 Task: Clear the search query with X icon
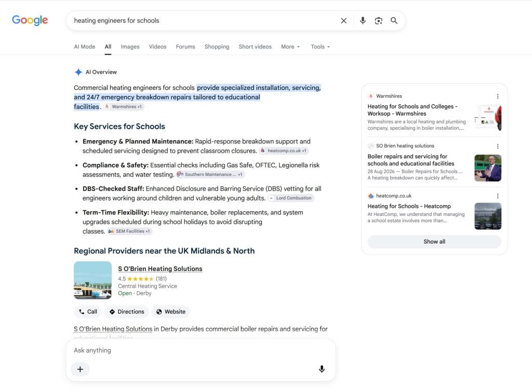click(344, 21)
